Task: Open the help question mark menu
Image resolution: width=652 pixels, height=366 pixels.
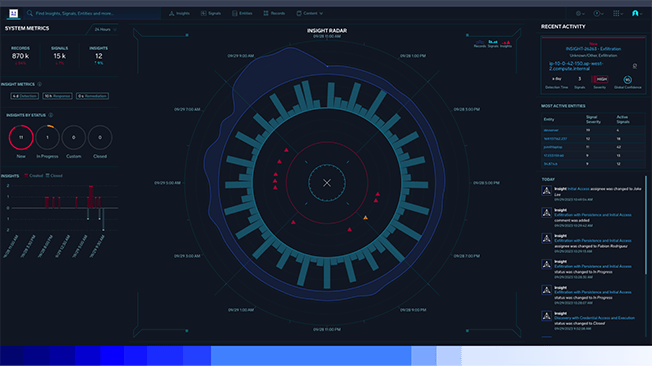Action: pos(597,13)
